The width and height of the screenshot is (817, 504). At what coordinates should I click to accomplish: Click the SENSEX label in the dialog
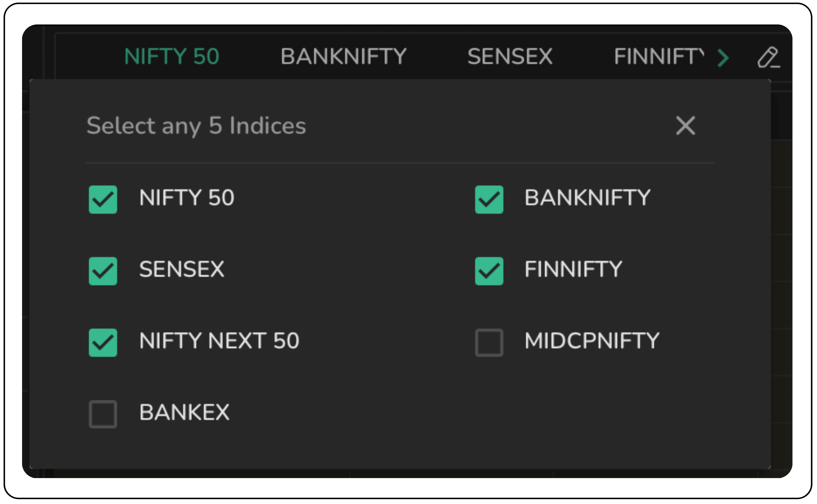[181, 269]
